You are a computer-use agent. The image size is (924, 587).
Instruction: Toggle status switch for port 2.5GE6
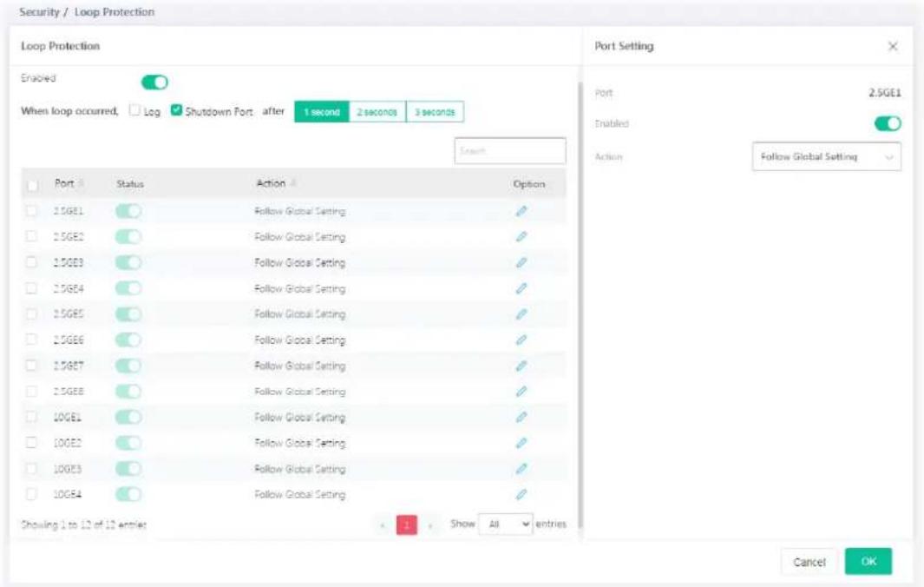click(128, 340)
